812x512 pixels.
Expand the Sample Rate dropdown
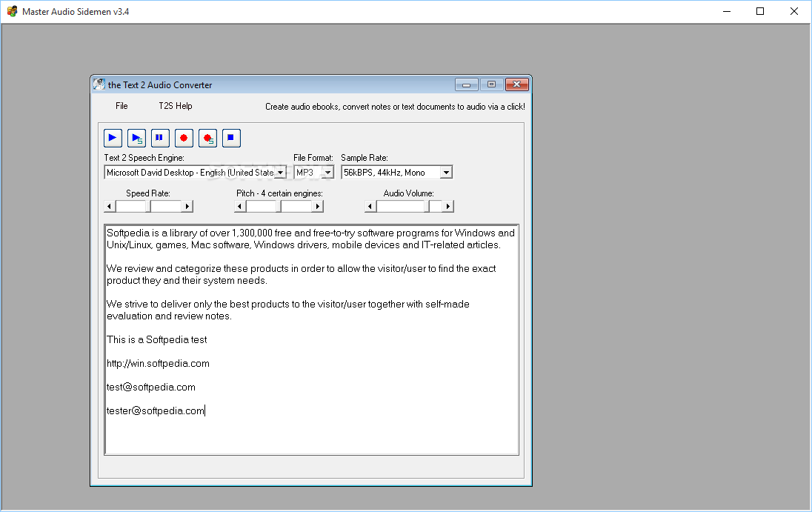pos(446,173)
